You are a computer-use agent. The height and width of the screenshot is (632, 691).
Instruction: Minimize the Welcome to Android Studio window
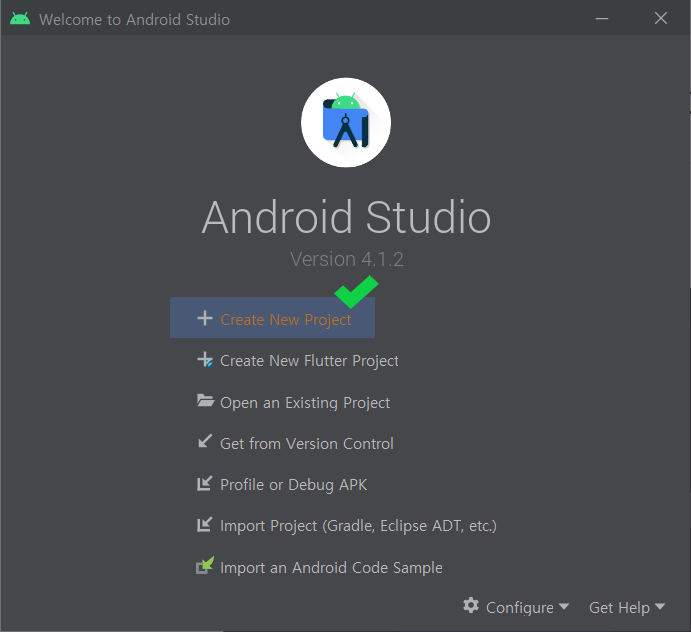coord(602,19)
